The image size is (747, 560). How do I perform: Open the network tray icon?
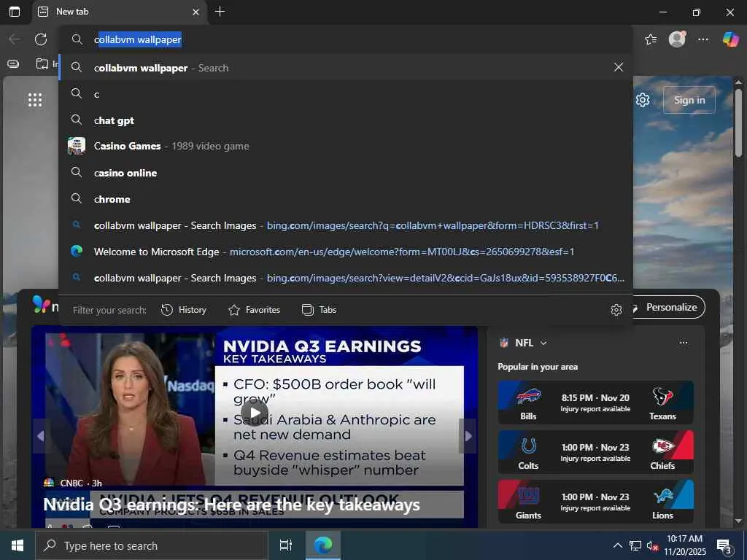(635, 545)
